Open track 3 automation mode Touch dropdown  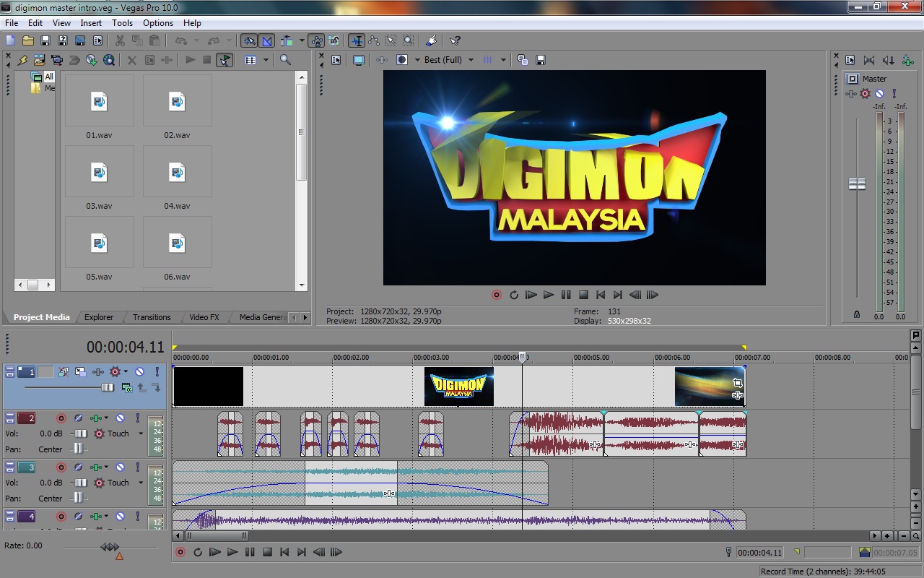click(140, 483)
